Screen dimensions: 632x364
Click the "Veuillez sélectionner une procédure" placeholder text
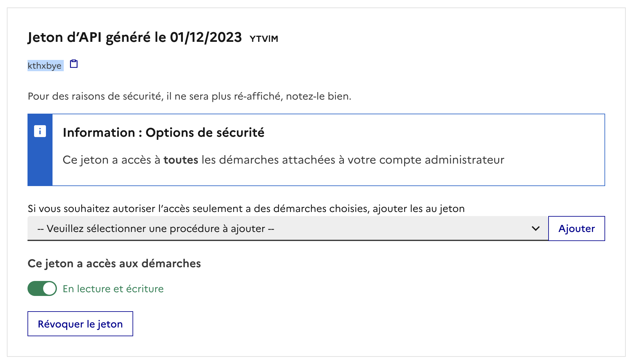click(x=156, y=229)
